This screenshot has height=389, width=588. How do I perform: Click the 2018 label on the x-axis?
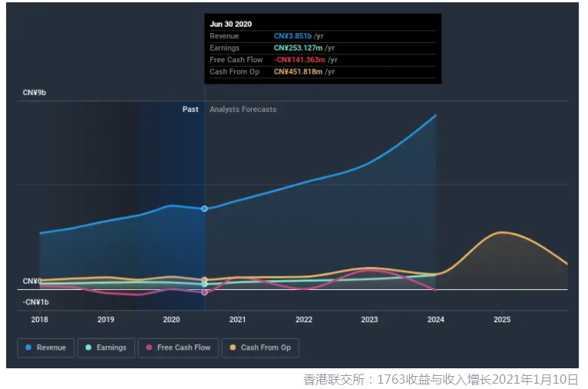click(x=40, y=319)
